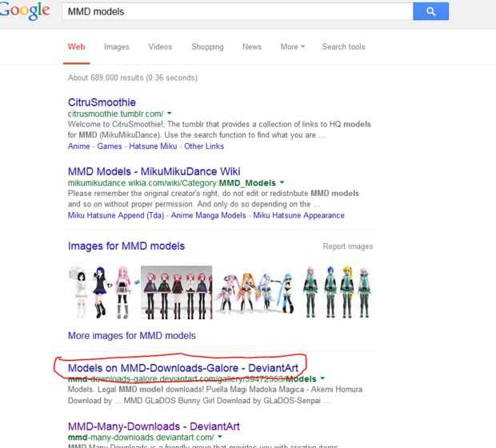Viewport: 496px width, 448px height.
Task: Open arrow beside mmd-downloads-galore URL
Action: [x=322, y=378]
